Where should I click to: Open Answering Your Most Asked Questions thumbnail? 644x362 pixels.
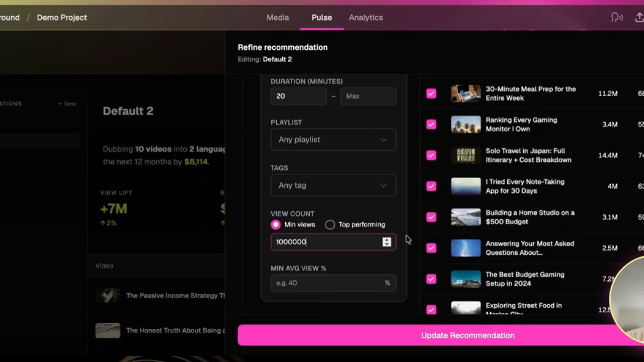(x=466, y=248)
